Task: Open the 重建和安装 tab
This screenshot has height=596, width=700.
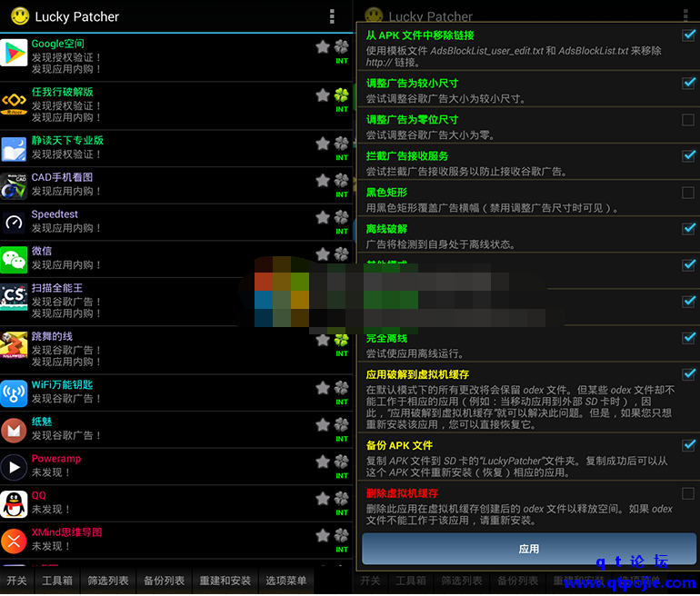Action: pyautogui.click(x=225, y=581)
